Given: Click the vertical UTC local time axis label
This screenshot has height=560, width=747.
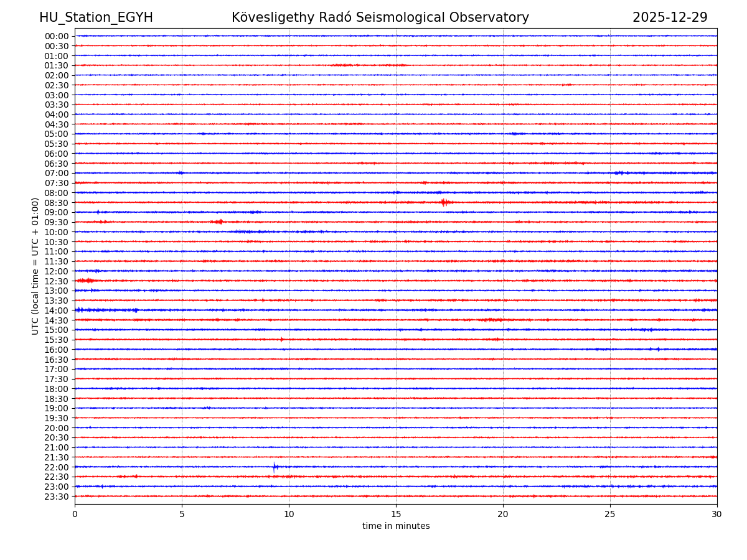Looking at the screenshot, I should tap(35, 266).
